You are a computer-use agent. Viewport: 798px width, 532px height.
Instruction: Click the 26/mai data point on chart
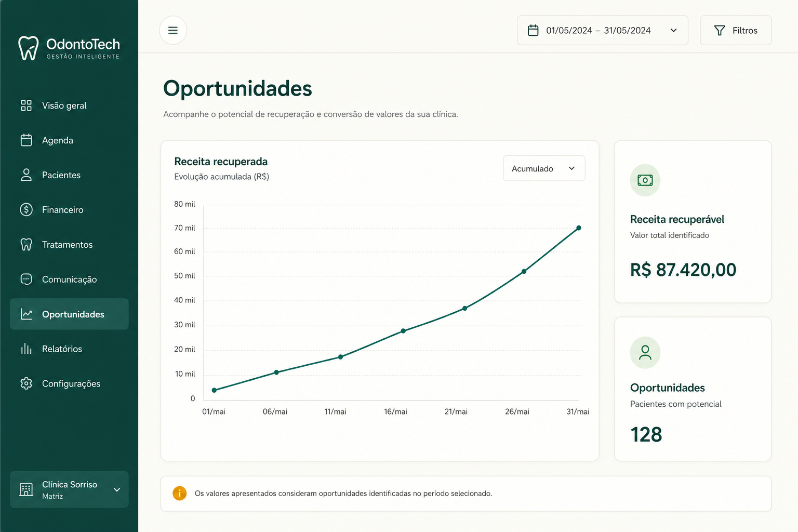pos(524,271)
